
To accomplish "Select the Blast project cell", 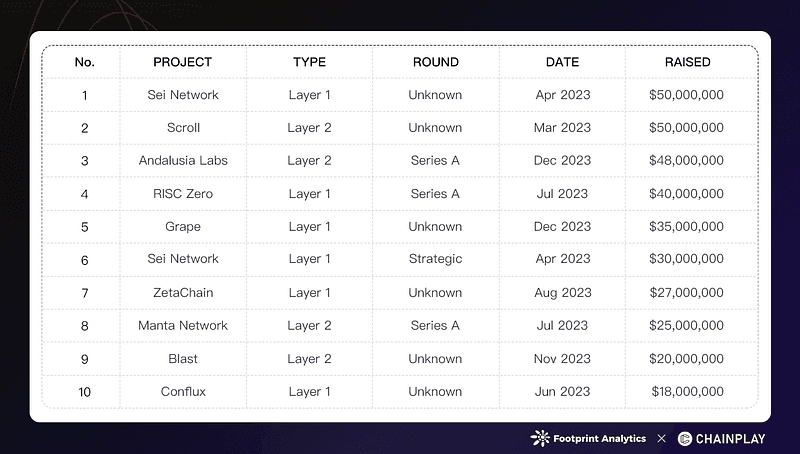I will [183, 359].
